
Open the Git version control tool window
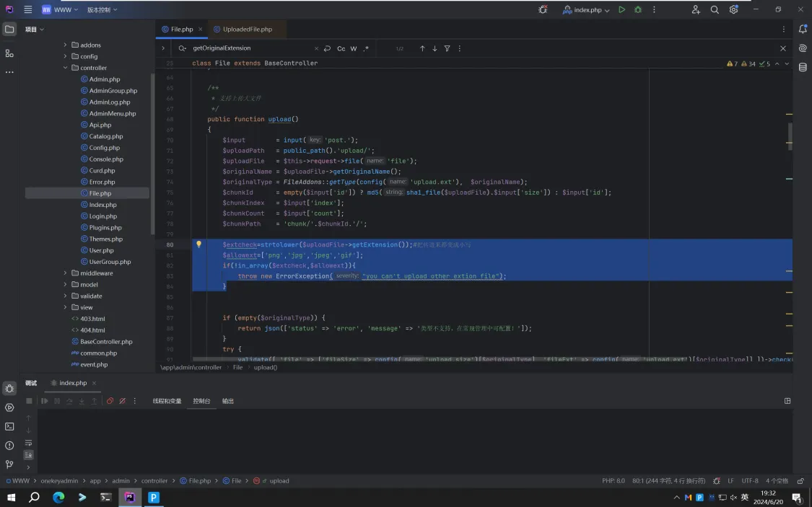click(9, 464)
